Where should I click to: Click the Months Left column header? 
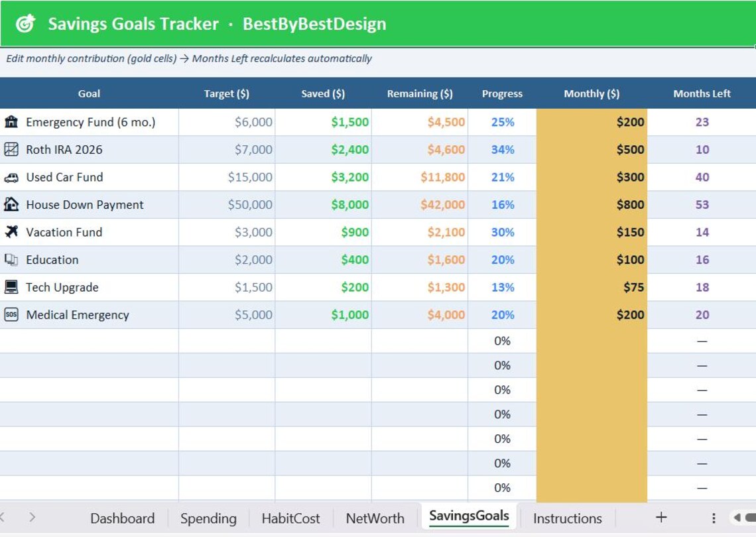(702, 93)
